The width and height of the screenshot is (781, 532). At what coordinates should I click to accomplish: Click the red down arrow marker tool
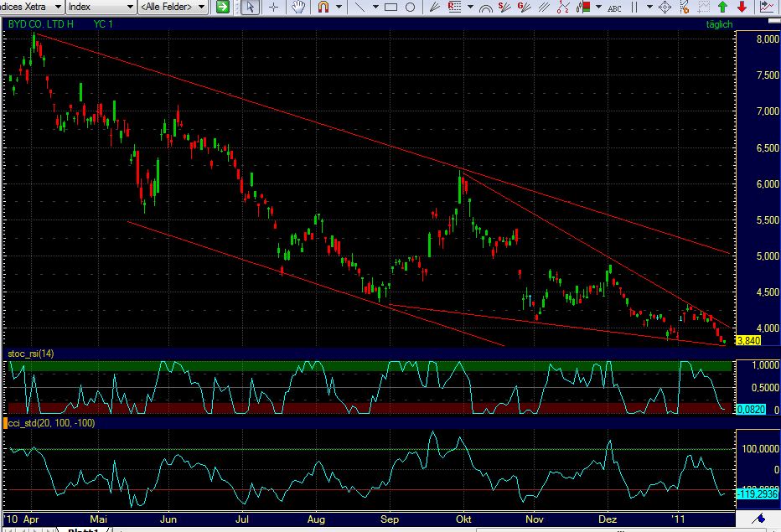[x=742, y=8]
